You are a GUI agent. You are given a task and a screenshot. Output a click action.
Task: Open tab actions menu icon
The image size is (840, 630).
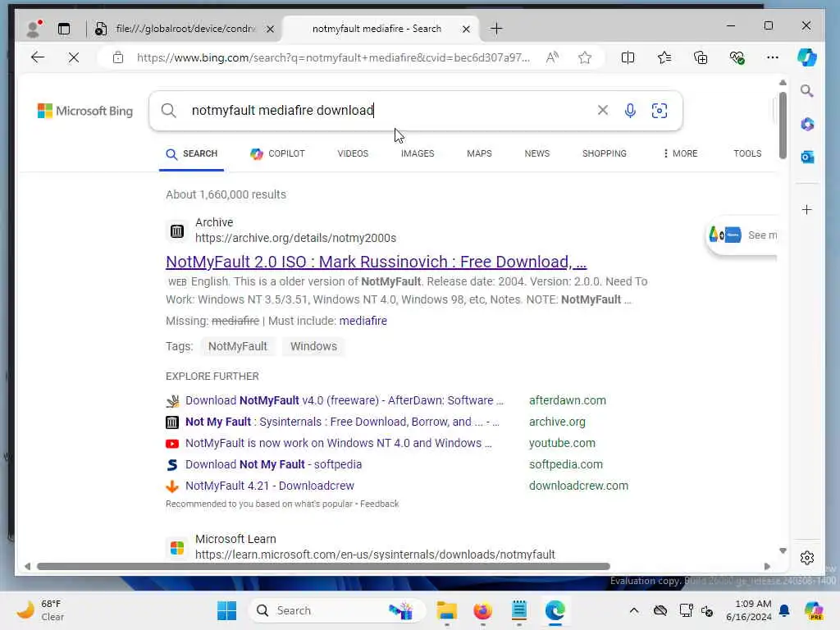pyautogui.click(x=64, y=29)
